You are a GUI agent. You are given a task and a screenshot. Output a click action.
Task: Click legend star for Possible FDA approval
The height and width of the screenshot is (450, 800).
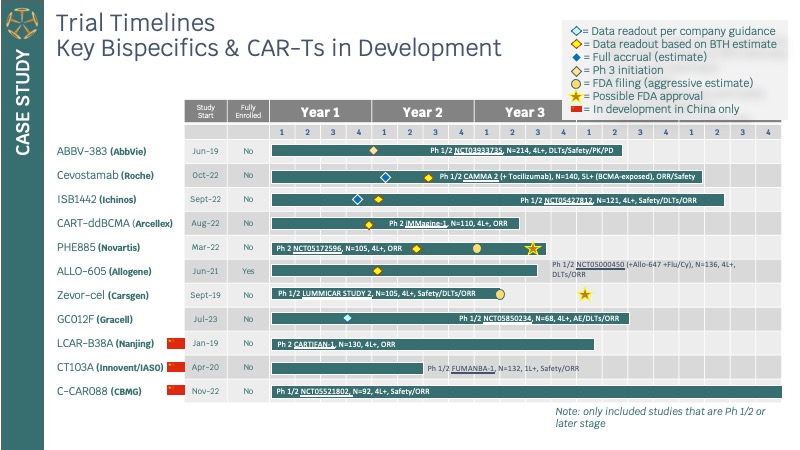576,96
